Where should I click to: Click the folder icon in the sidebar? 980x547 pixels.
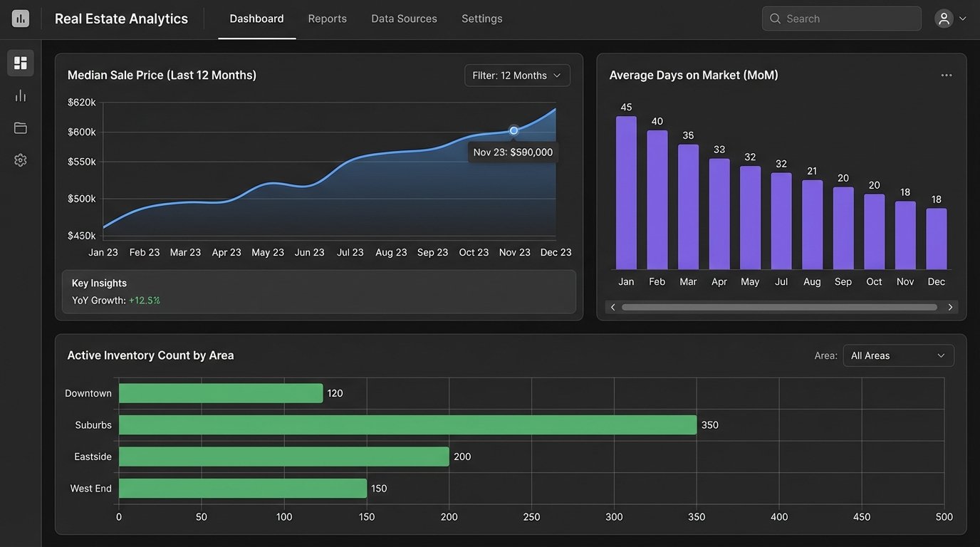[20, 127]
